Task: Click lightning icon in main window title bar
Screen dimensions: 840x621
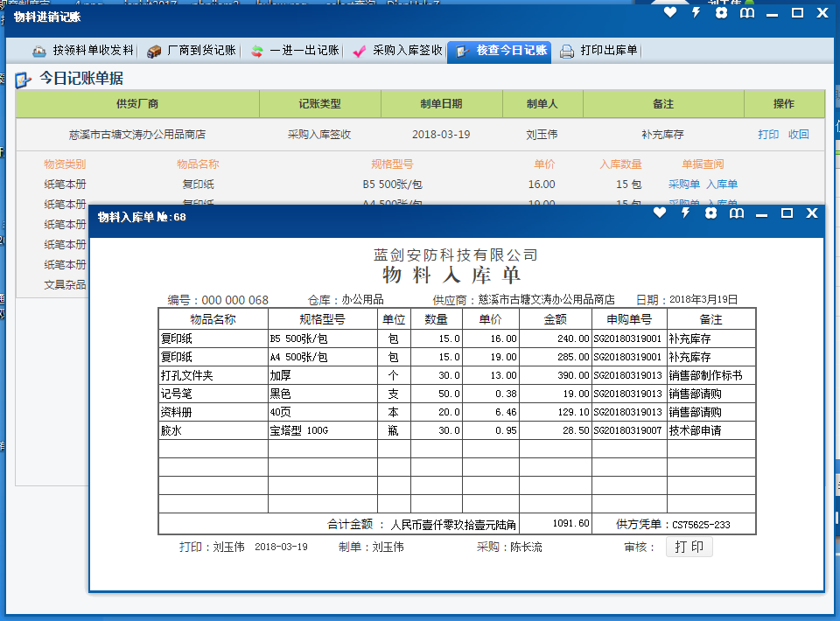Action: click(696, 13)
